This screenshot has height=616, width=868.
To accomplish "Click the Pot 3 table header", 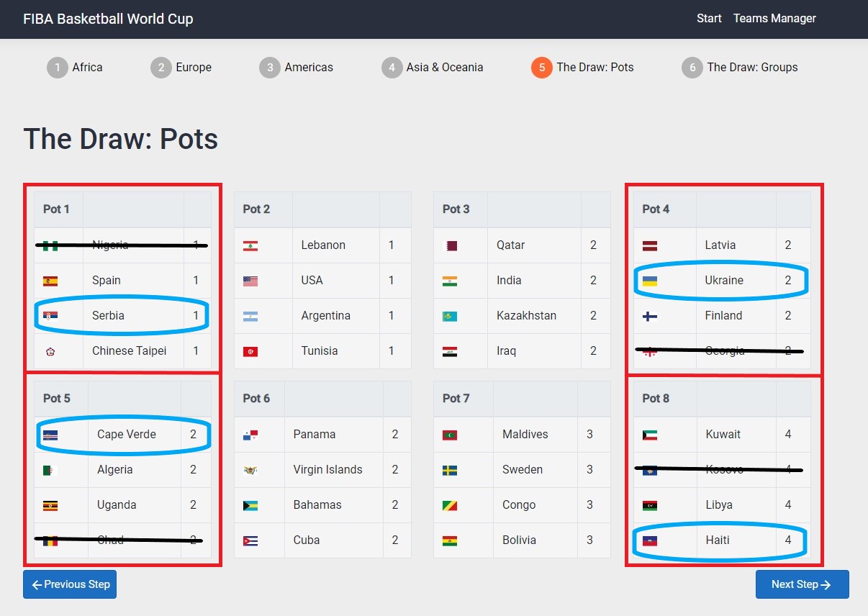I will tap(522, 209).
